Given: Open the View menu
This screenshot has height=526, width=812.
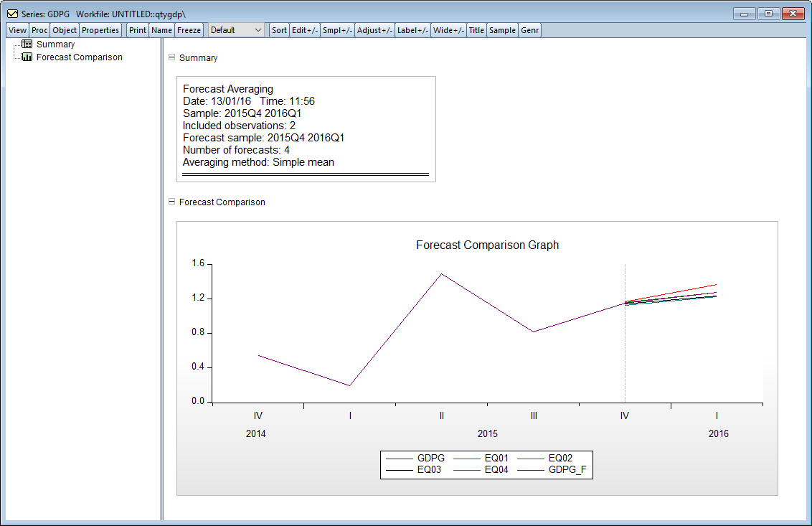Looking at the screenshot, I should [17, 30].
